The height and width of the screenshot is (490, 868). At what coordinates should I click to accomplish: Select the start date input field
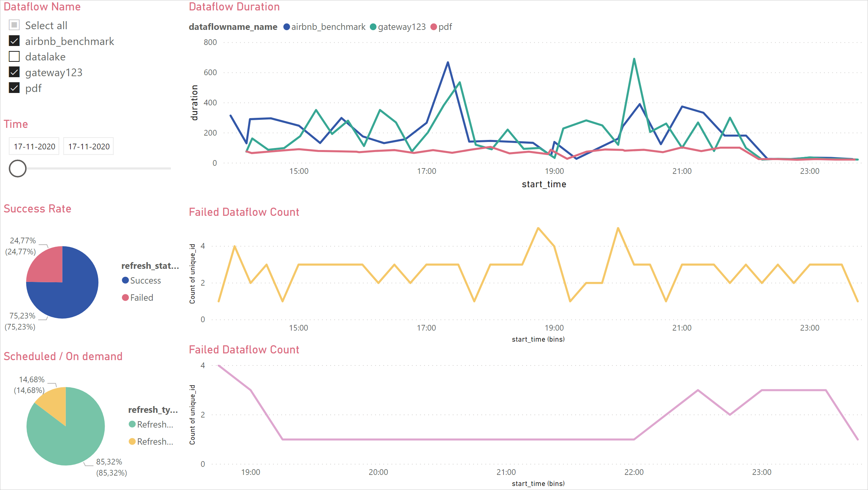[x=34, y=146]
